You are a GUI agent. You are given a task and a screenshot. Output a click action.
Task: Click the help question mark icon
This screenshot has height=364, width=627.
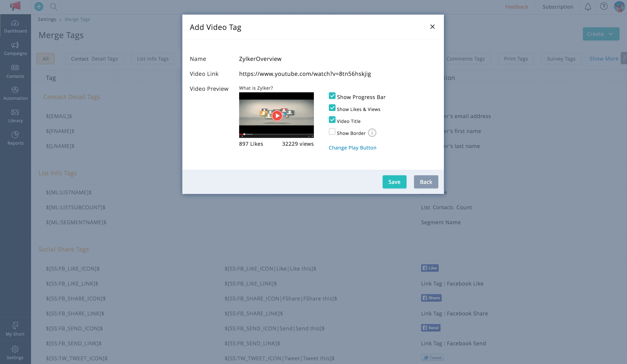tap(604, 6)
